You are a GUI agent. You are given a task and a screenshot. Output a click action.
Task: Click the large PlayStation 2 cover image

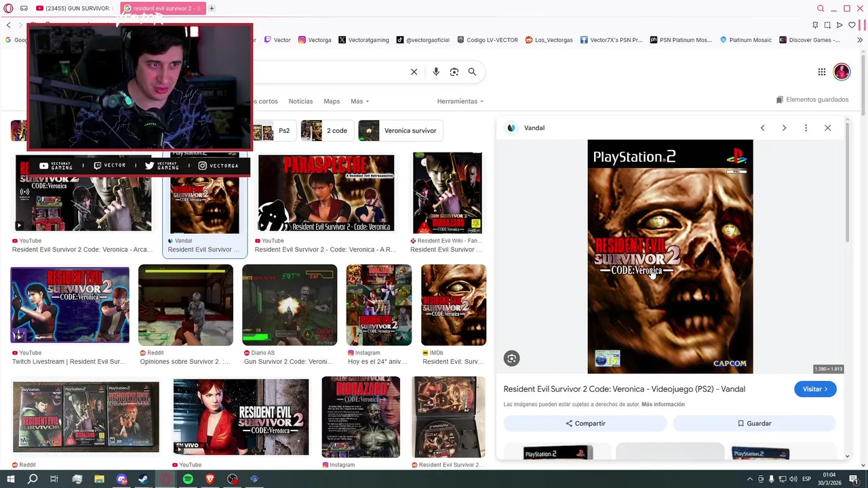[670, 256]
